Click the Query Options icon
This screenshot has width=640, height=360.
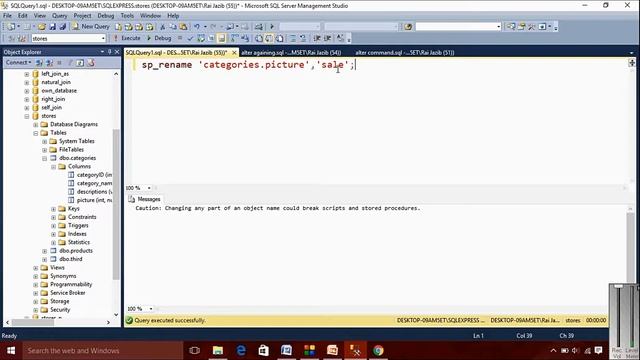tap(211, 38)
